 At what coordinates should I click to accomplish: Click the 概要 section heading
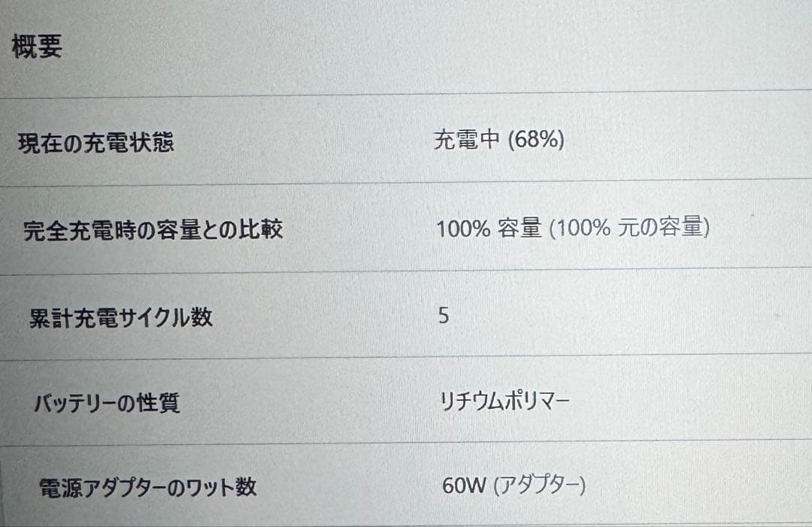tap(37, 47)
